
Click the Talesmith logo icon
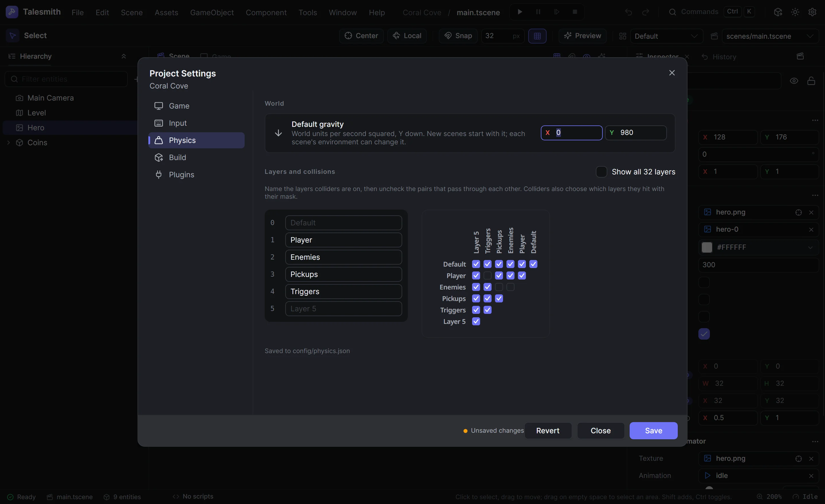(x=12, y=12)
